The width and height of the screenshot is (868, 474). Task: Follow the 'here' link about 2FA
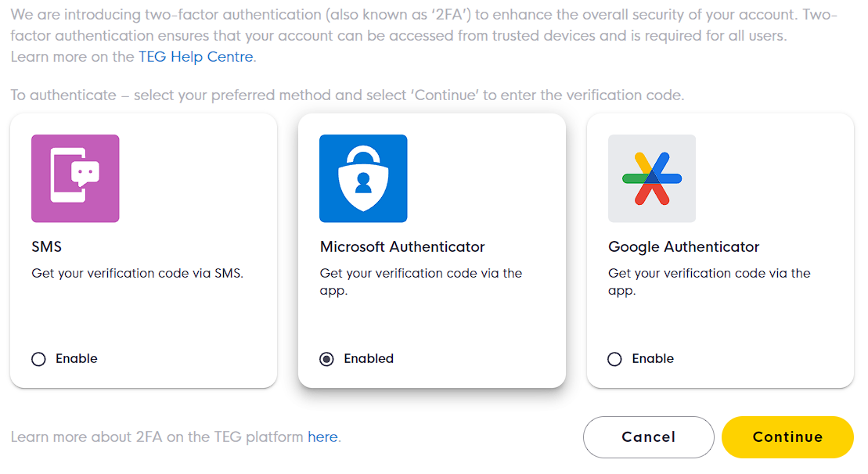(322, 437)
